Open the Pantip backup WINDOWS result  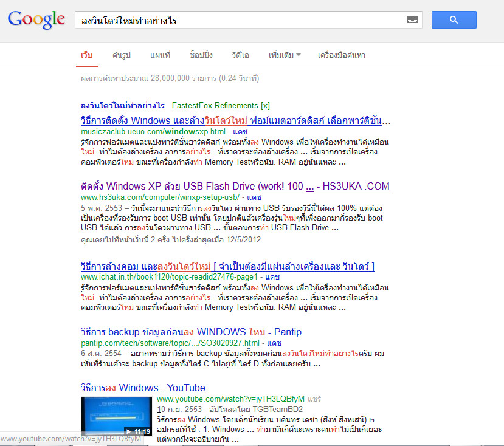[x=191, y=332]
